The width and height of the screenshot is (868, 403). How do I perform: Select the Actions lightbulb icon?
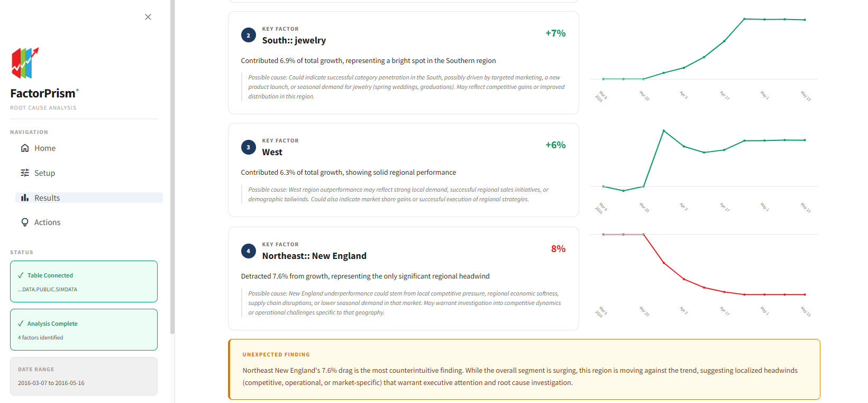(x=25, y=222)
